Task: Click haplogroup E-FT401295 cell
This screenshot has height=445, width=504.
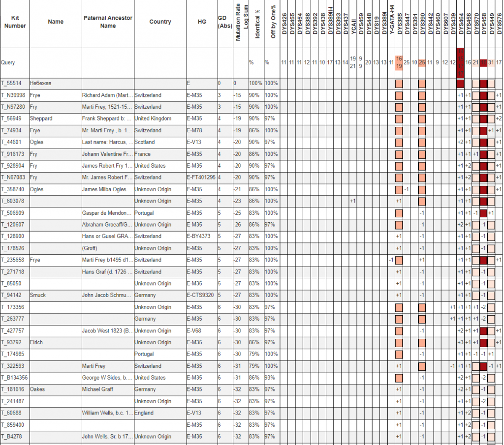Action: click(x=201, y=178)
